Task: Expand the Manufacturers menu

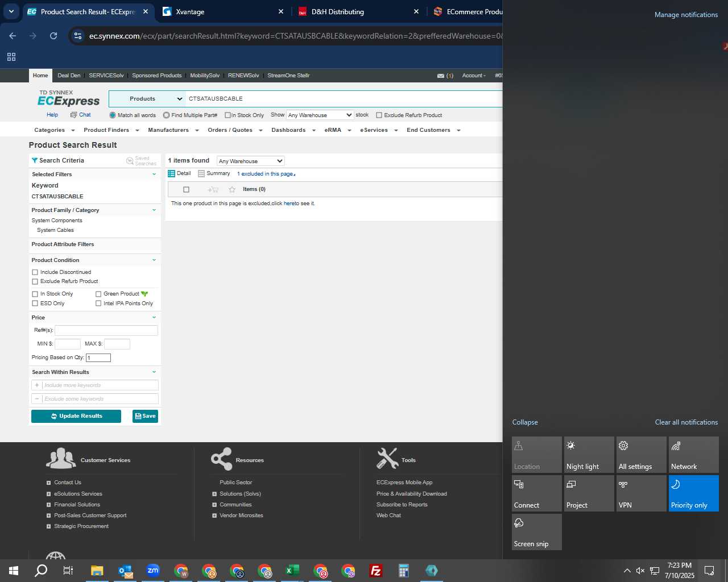Action: pos(173,130)
